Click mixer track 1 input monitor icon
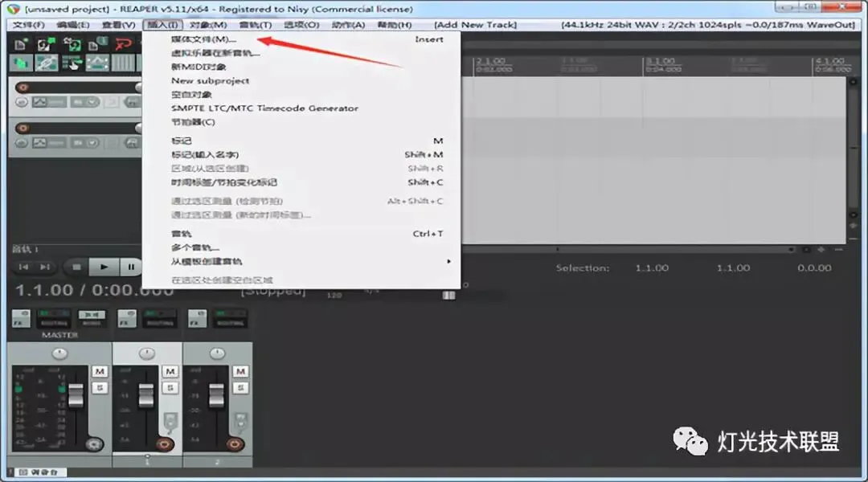 click(170, 422)
